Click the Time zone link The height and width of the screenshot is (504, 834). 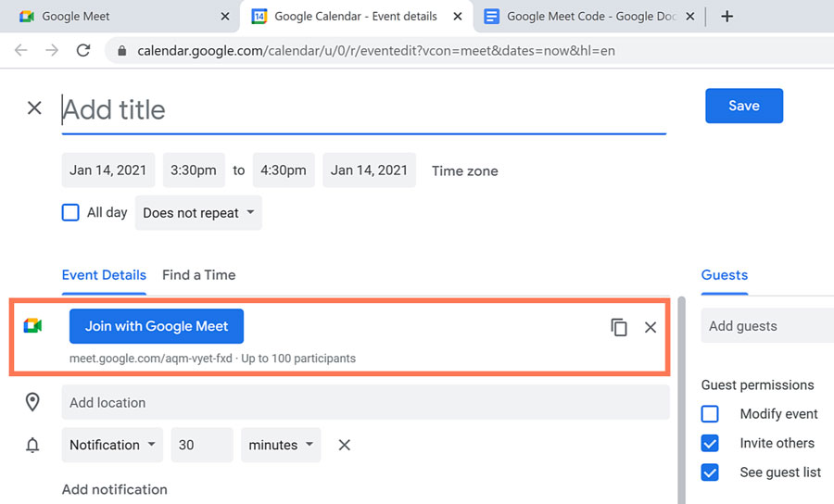point(465,170)
